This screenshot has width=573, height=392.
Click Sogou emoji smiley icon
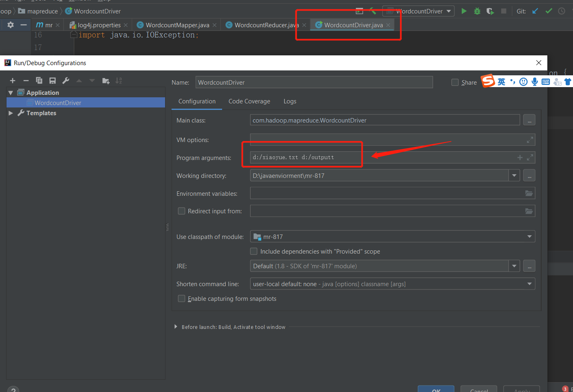(524, 82)
